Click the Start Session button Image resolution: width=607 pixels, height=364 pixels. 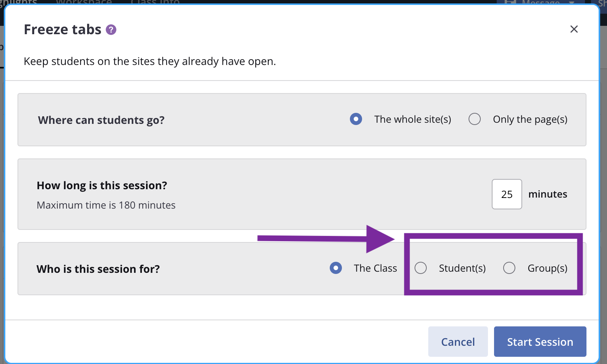pos(540,342)
